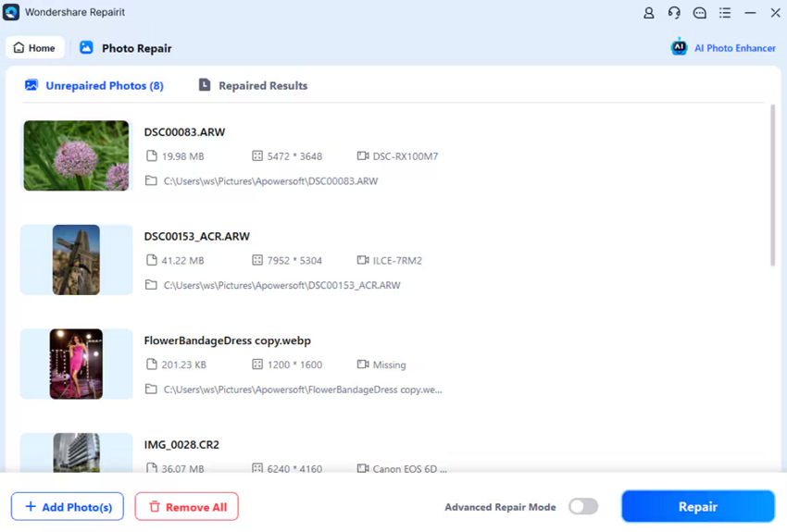Viewport: 787px width, 532px height.
Task: Click the Add Photo(s) button
Action: point(68,507)
